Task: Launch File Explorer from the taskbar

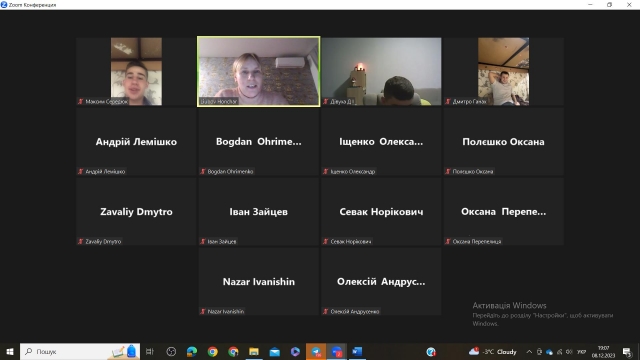Action: [x=254, y=351]
